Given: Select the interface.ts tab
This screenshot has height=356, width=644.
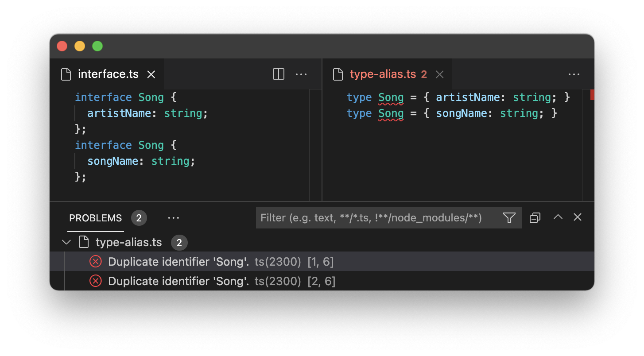Looking at the screenshot, I should (x=108, y=74).
